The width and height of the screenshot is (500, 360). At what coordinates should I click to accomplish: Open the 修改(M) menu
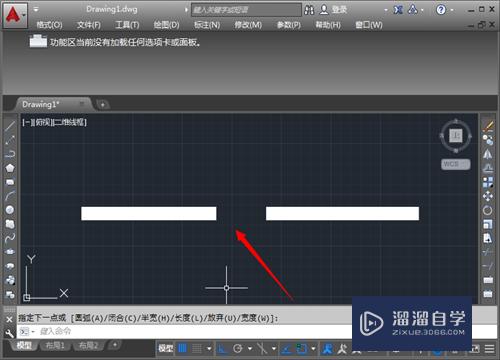tap(248, 25)
